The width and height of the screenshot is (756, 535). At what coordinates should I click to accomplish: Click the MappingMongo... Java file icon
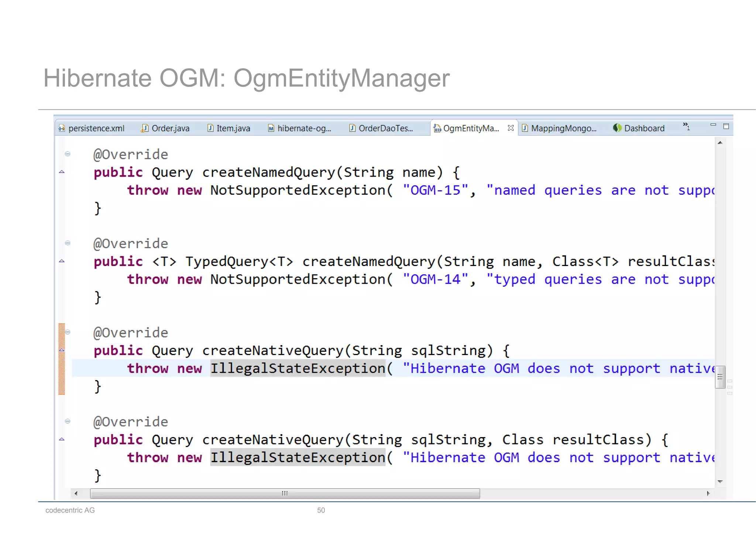click(525, 128)
